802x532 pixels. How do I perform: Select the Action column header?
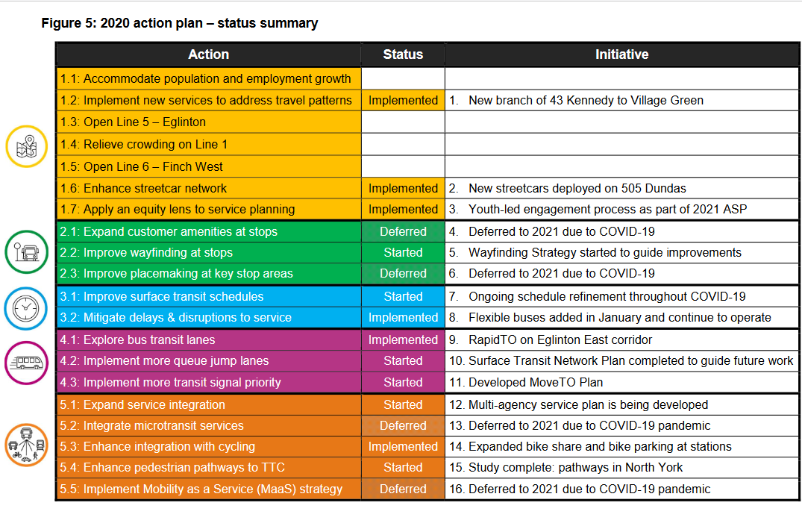click(x=209, y=54)
